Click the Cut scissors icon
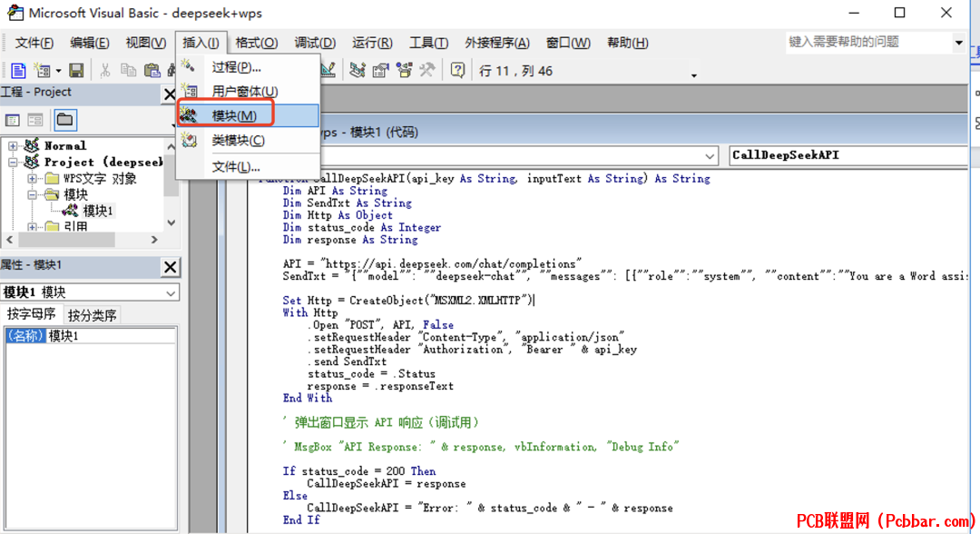 105,71
